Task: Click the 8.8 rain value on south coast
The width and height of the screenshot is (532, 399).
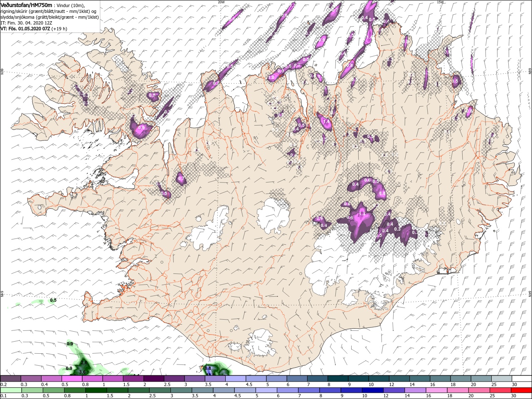Action: tap(209, 368)
